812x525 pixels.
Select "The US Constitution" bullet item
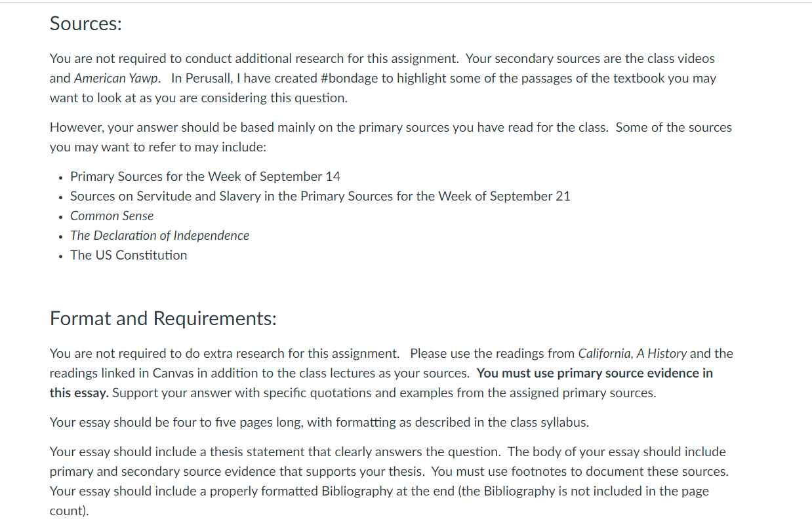[x=129, y=255]
